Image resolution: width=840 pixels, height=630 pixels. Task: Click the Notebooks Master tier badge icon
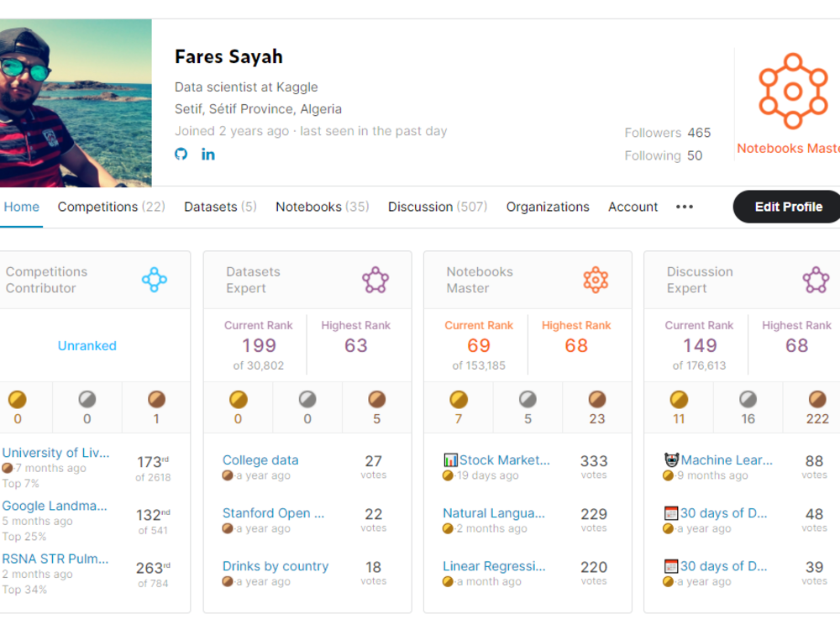click(794, 91)
